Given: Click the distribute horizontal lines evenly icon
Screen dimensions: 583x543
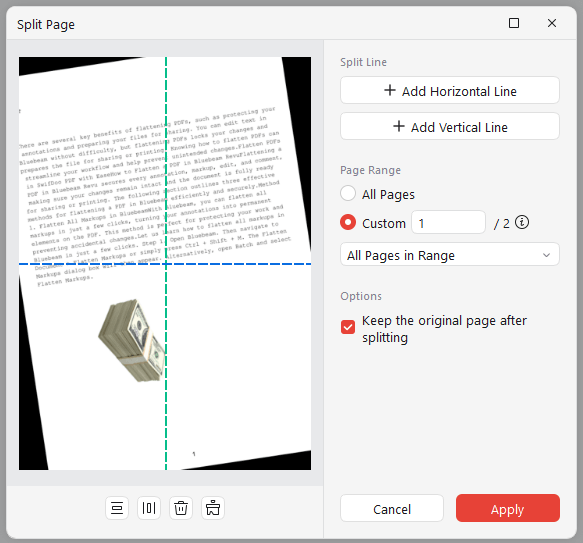Looking at the screenshot, I should [x=117, y=508].
